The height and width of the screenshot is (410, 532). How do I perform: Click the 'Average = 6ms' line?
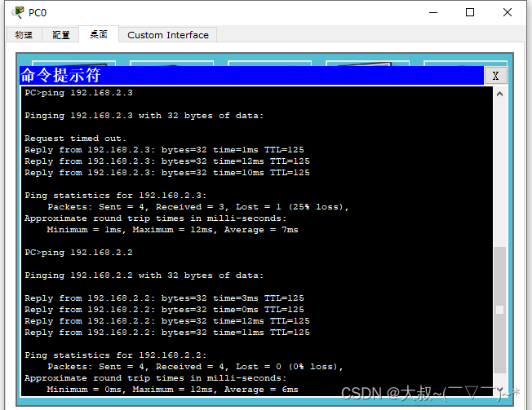click(x=172, y=390)
